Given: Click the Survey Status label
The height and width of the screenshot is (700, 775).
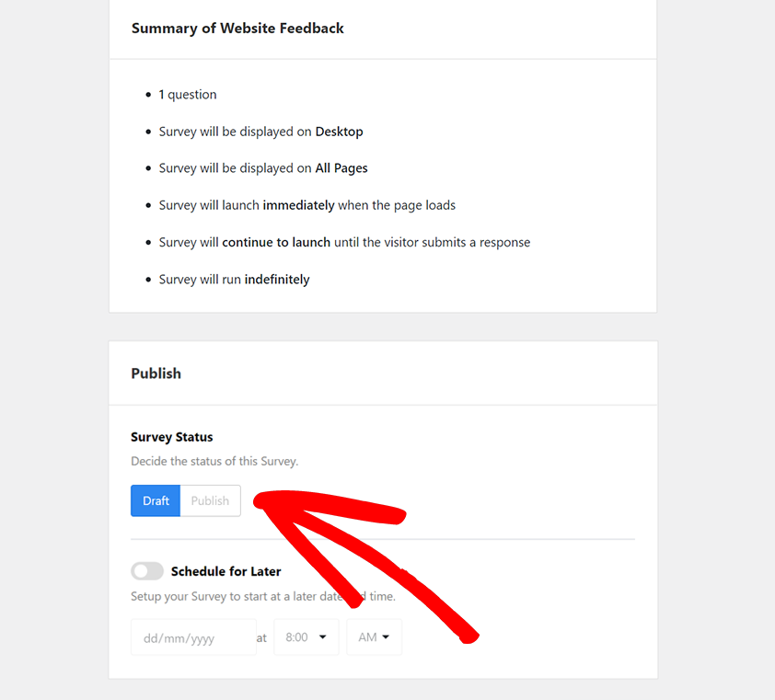Looking at the screenshot, I should 171,437.
